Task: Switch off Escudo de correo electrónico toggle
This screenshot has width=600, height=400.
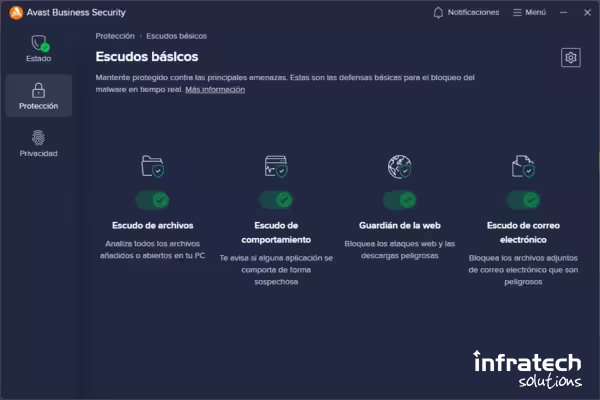Action: tap(523, 200)
